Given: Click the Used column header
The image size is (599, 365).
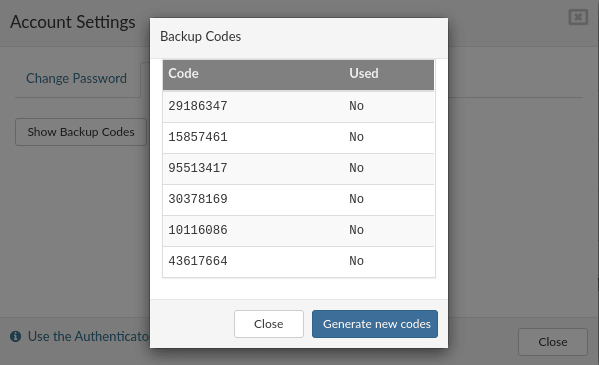Looking at the screenshot, I should pos(364,73).
